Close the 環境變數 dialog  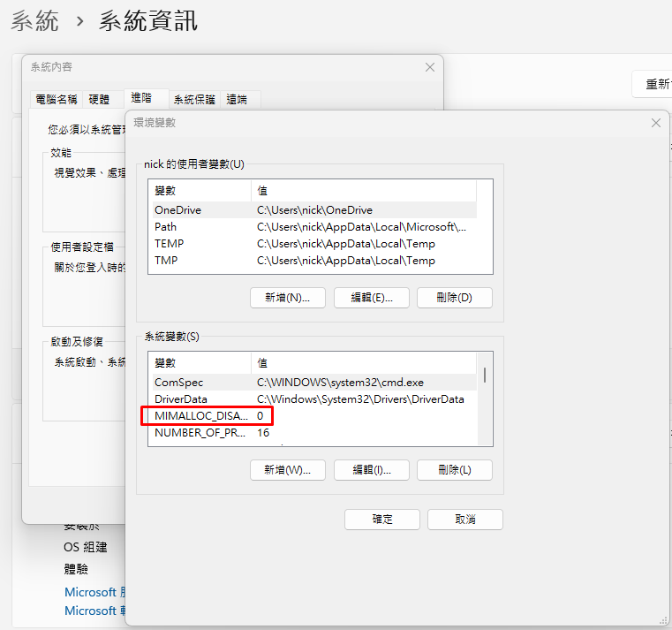[x=655, y=123]
